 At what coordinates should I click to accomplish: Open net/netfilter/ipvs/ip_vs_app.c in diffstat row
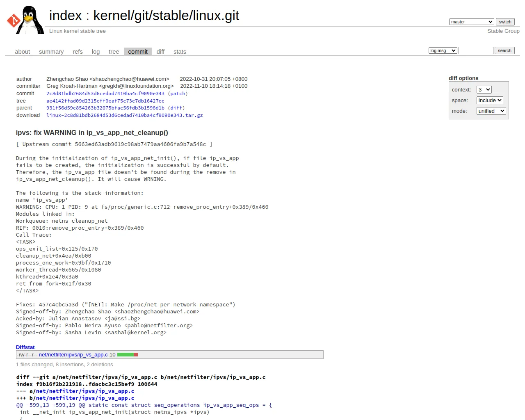[73, 354]
